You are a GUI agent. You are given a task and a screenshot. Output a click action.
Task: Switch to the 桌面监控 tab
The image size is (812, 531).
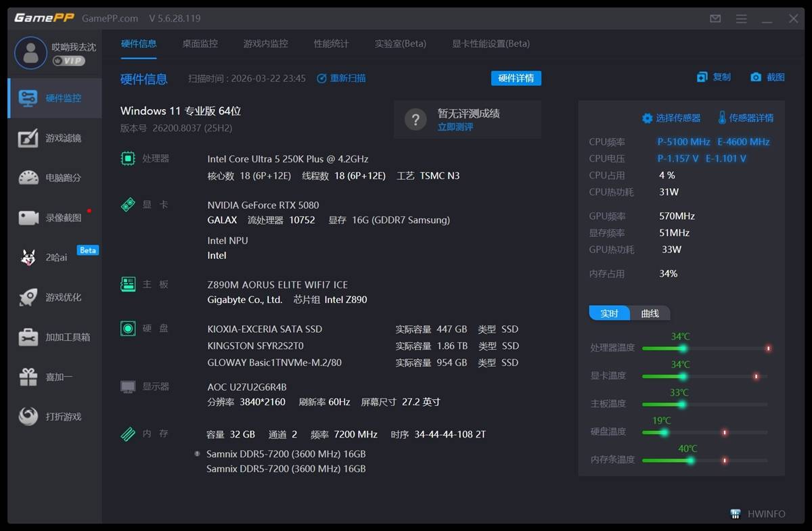tap(200, 44)
